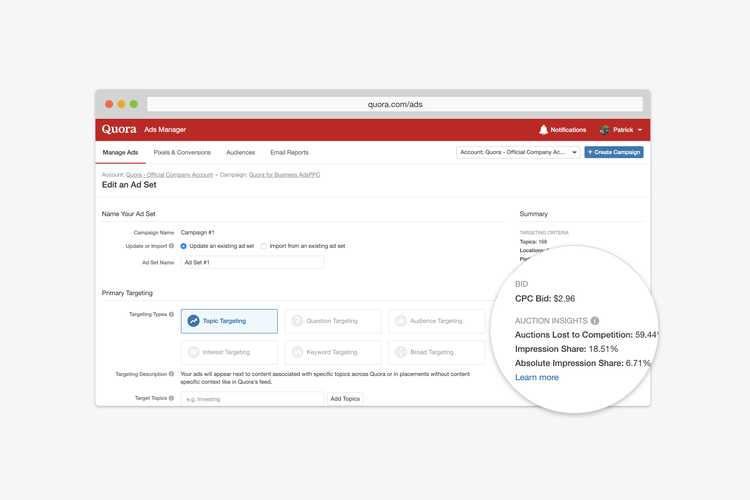Switch to the Manage Ads tab

(120, 153)
